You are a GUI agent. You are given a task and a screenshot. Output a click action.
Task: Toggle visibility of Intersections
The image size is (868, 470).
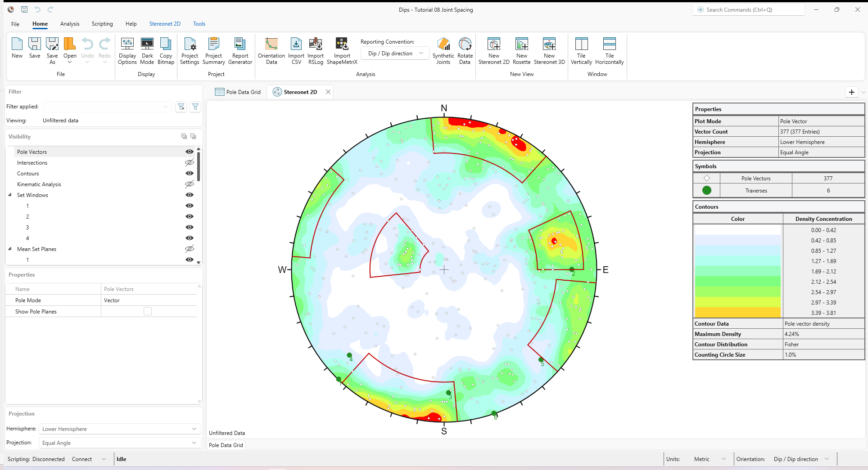pyautogui.click(x=189, y=162)
